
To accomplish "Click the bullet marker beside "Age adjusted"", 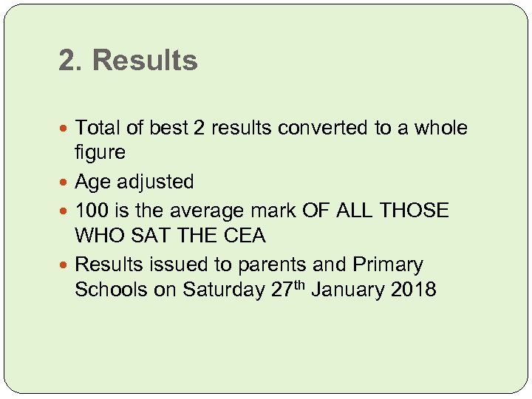I will (66, 182).
